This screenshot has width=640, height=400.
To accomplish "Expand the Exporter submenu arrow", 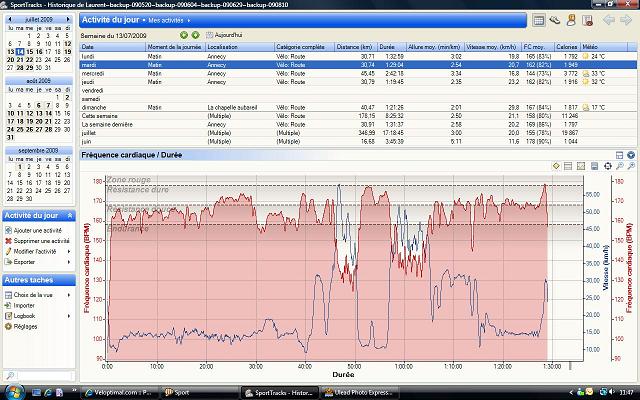I will pyautogui.click(x=69, y=262).
